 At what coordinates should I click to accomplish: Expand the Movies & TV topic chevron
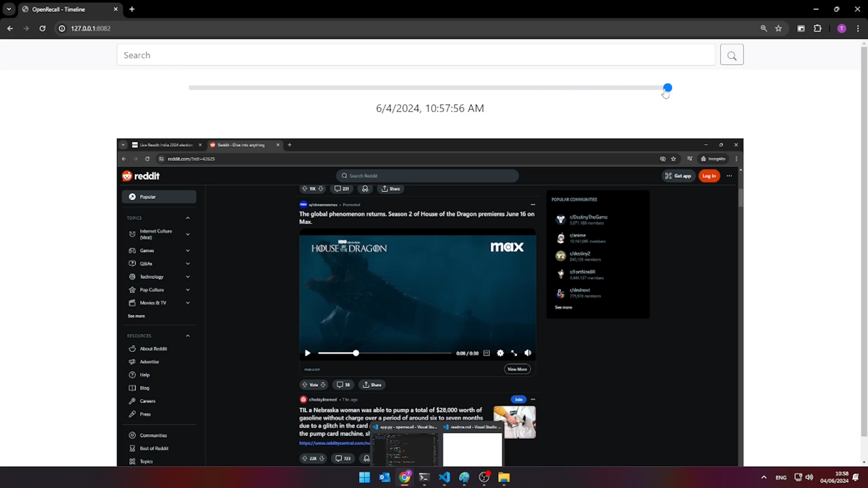pyautogui.click(x=188, y=303)
